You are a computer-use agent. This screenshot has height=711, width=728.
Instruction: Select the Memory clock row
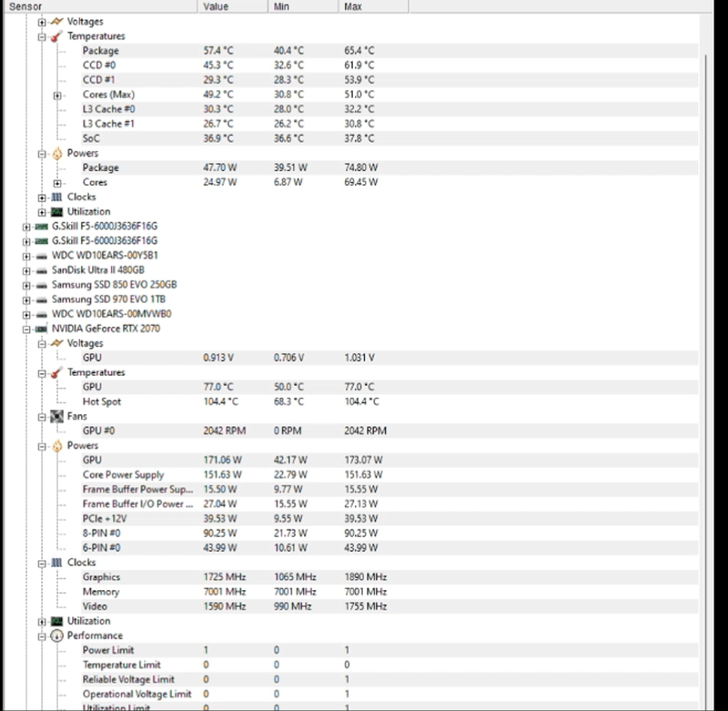pos(389,592)
